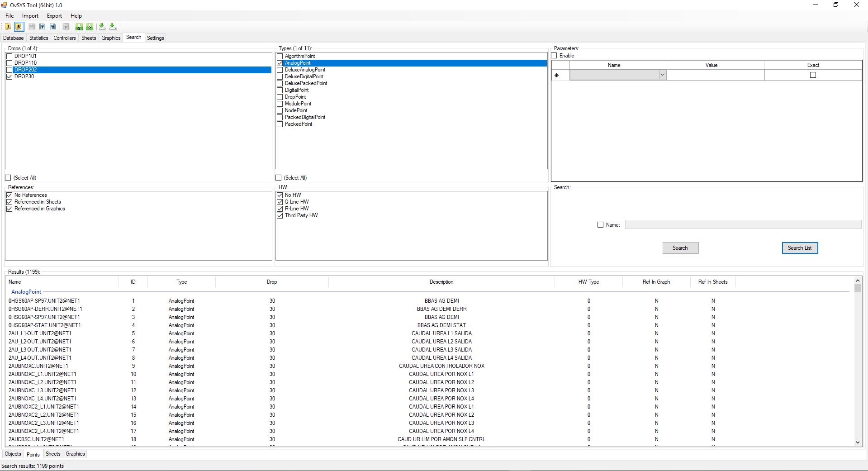
Task: Sort results by Ref In Graph column
Action: [x=656, y=282]
